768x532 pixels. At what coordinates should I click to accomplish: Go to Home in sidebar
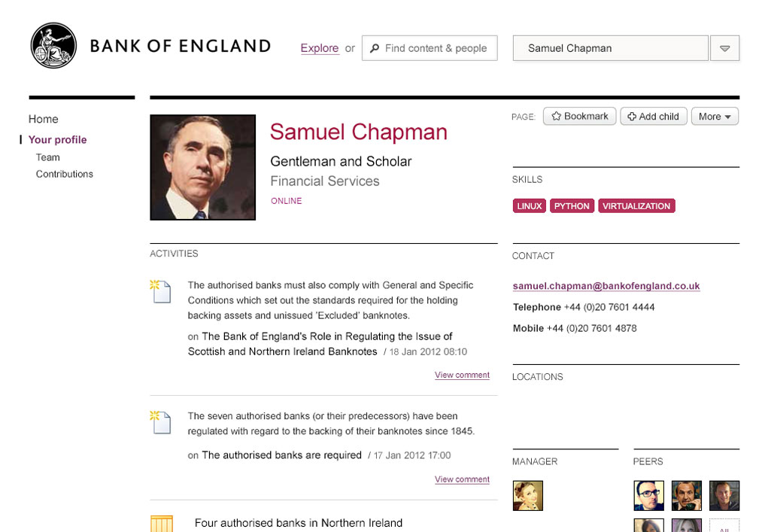[43, 119]
